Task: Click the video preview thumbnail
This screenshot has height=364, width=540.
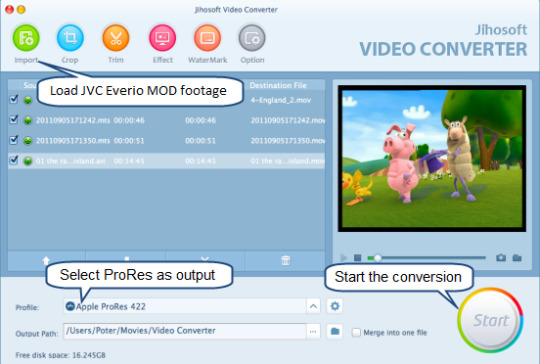Action: 432,158
